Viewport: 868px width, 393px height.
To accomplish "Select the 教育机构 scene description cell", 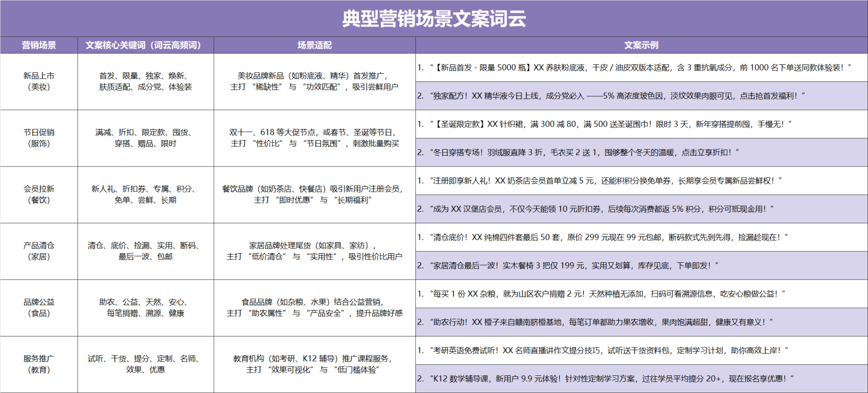I will [x=314, y=364].
